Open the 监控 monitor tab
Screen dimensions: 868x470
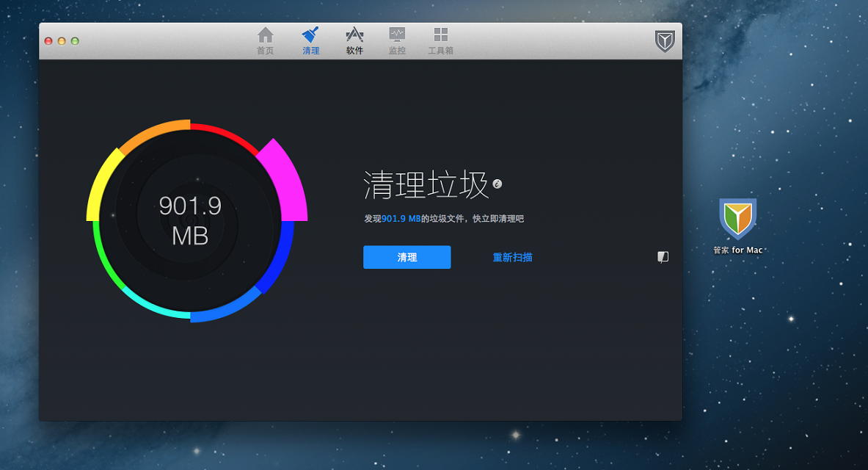pos(397,41)
